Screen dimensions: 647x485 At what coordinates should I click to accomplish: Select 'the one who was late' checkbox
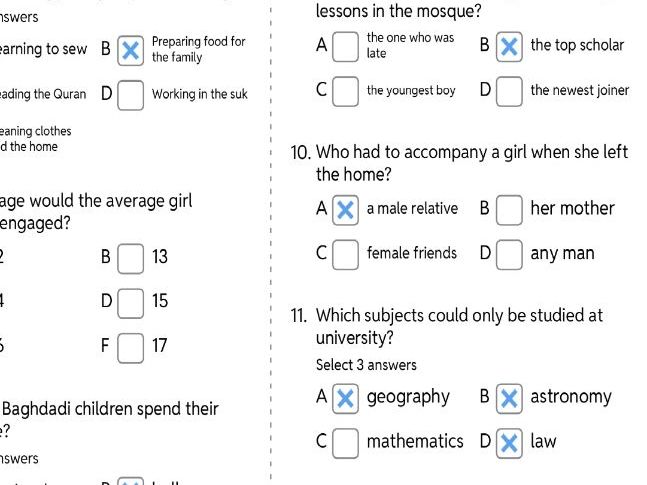[345, 45]
